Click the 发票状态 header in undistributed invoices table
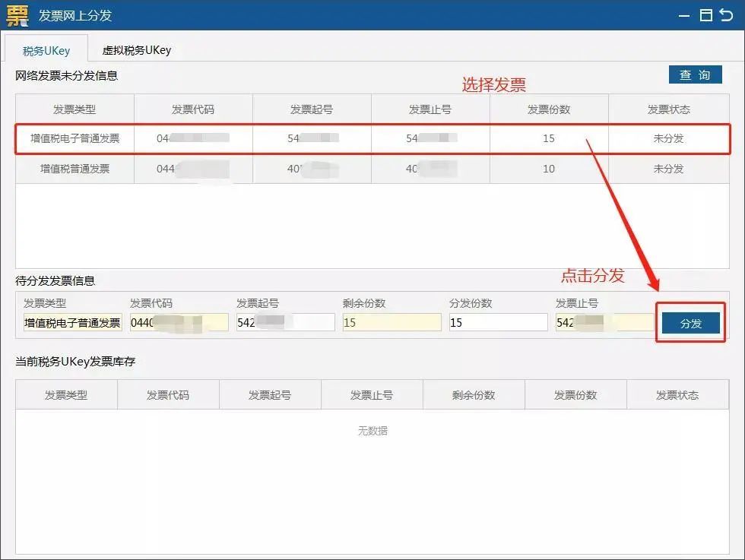745x560 pixels. 668,109
